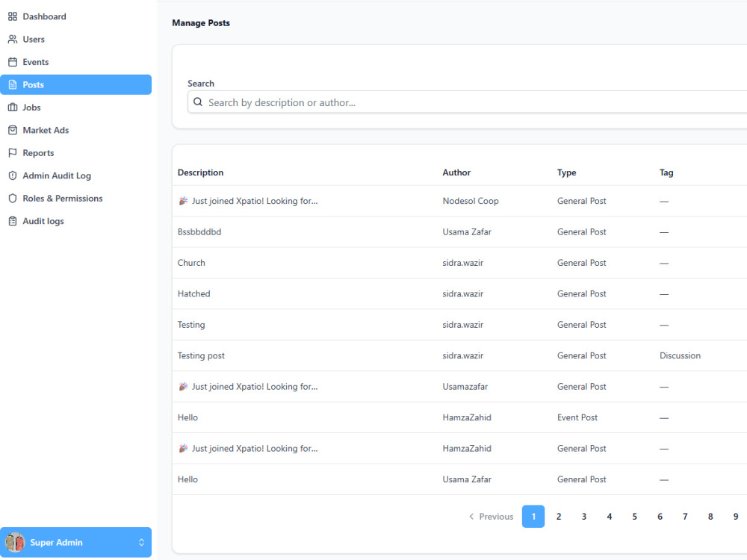Open page 7 of posts
747x560 pixels.
pyautogui.click(x=684, y=517)
